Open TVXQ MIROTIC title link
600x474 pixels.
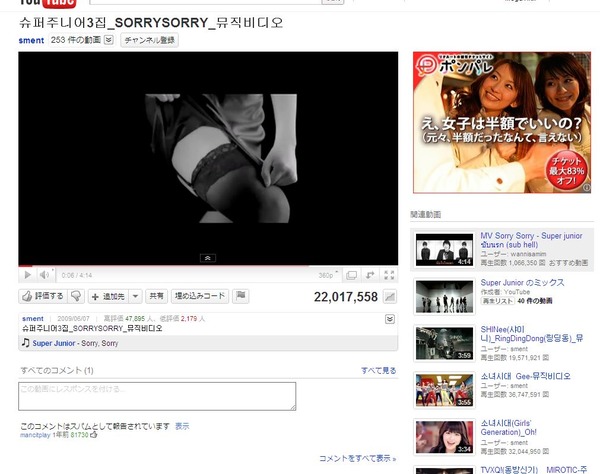(534, 470)
